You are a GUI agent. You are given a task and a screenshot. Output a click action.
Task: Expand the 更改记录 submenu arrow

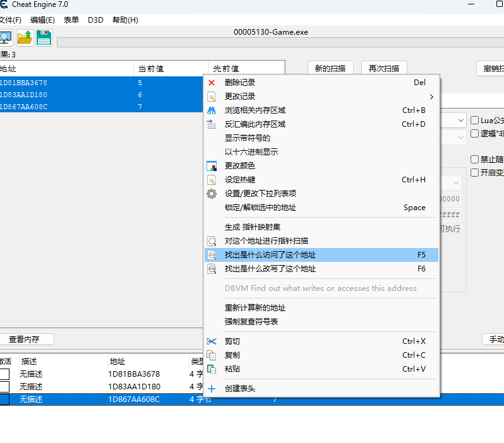[431, 97]
